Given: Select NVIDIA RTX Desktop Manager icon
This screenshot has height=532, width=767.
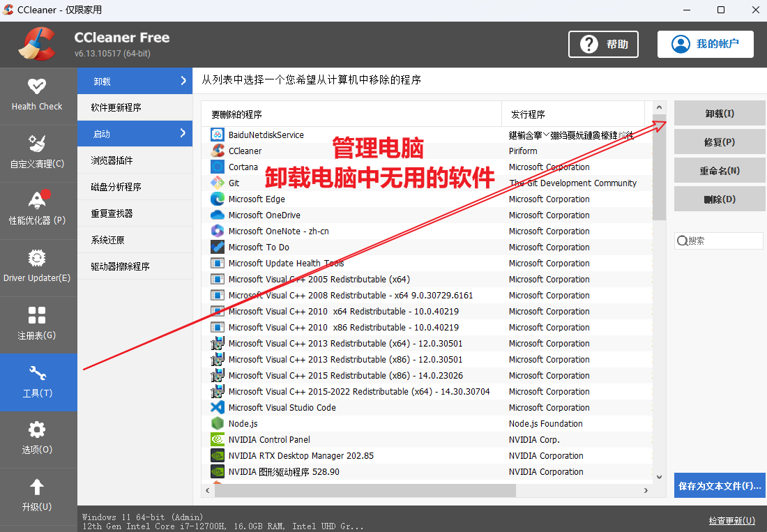Looking at the screenshot, I should [x=217, y=456].
